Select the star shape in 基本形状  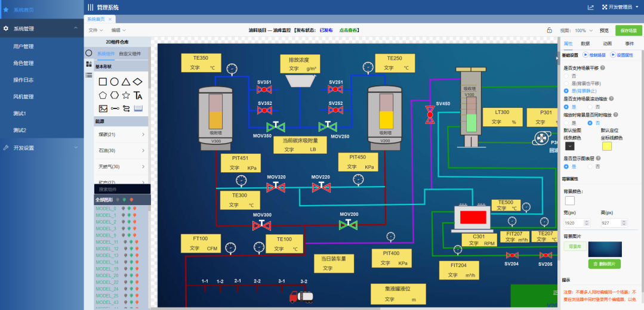click(126, 95)
